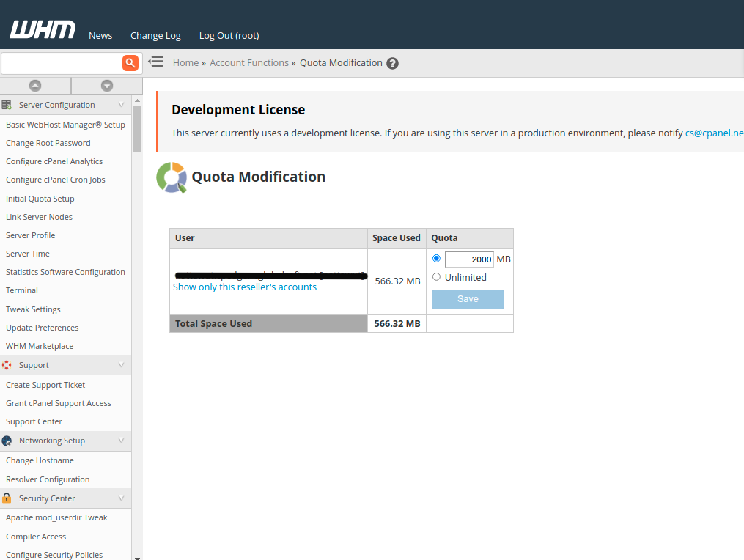Click the quota MB value input field

[469, 259]
